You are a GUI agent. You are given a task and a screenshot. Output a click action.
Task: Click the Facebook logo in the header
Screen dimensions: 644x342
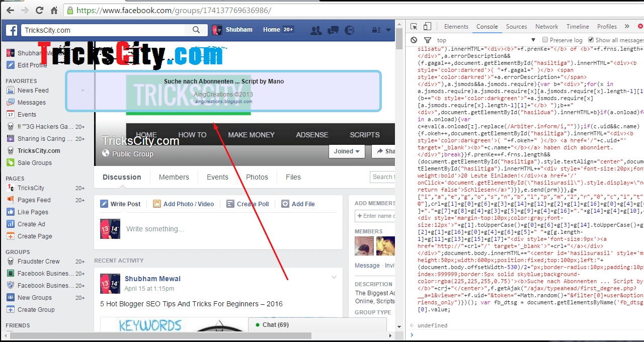tap(12, 30)
